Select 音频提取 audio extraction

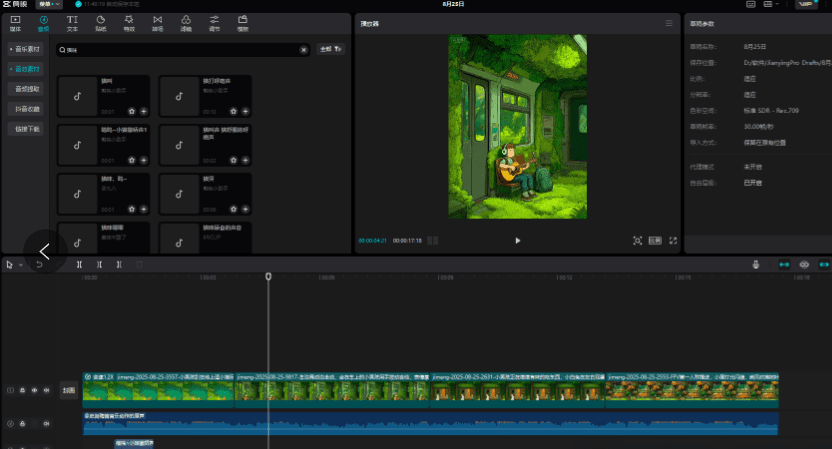coord(27,89)
